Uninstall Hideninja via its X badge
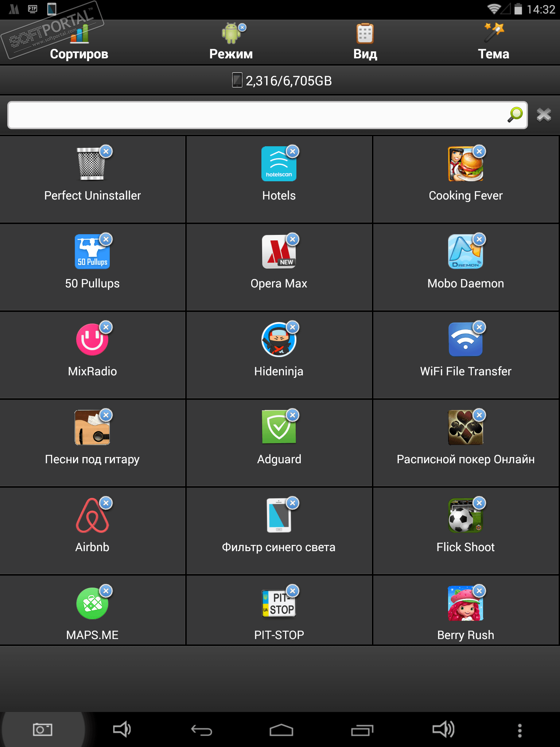The width and height of the screenshot is (560, 747). point(292,327)
